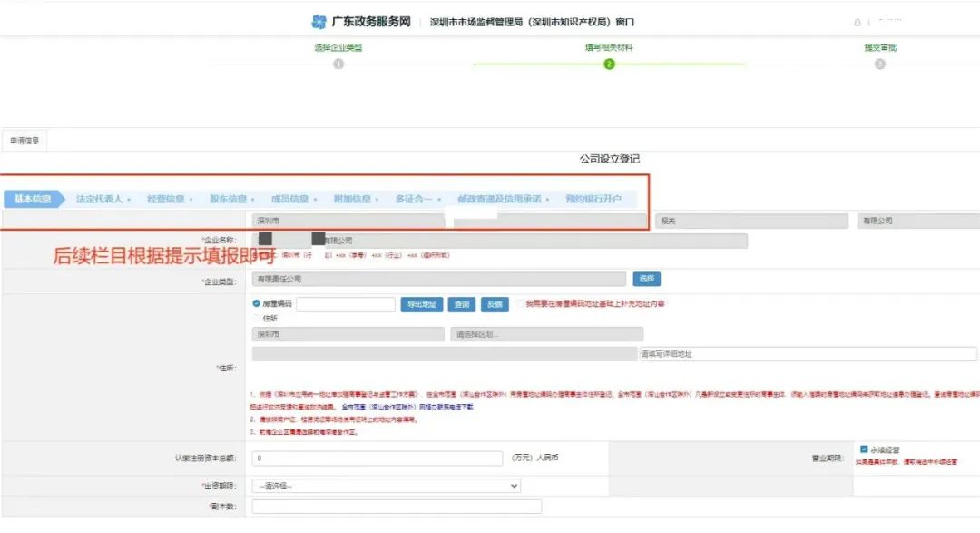Select the 住所 radio button
The image size is (980, 533).
pos(255,316)
